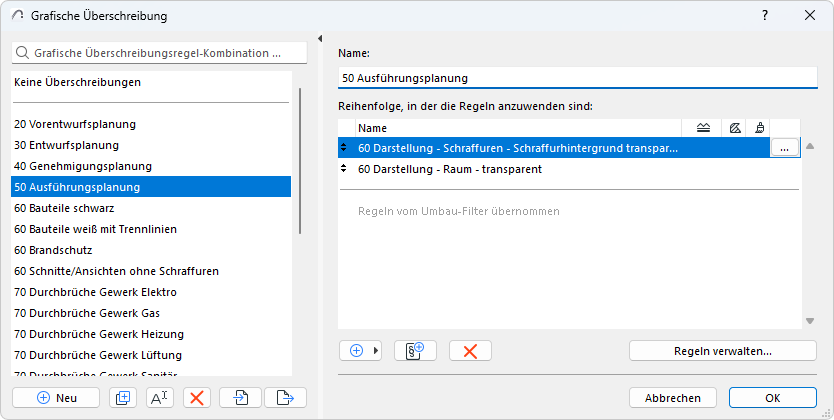Click the import combinations icon
The width and height of the screenshot is (834, 420).
(x=240, y=397)
